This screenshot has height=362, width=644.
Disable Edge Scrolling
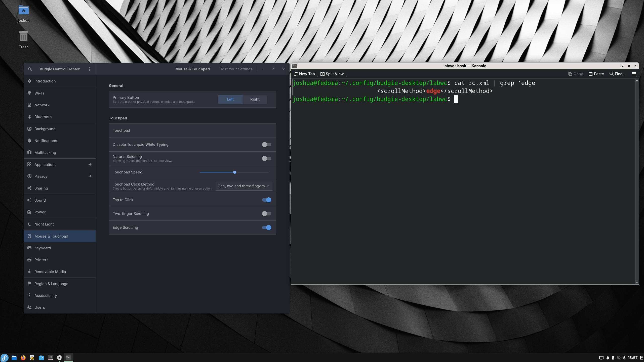266,227
